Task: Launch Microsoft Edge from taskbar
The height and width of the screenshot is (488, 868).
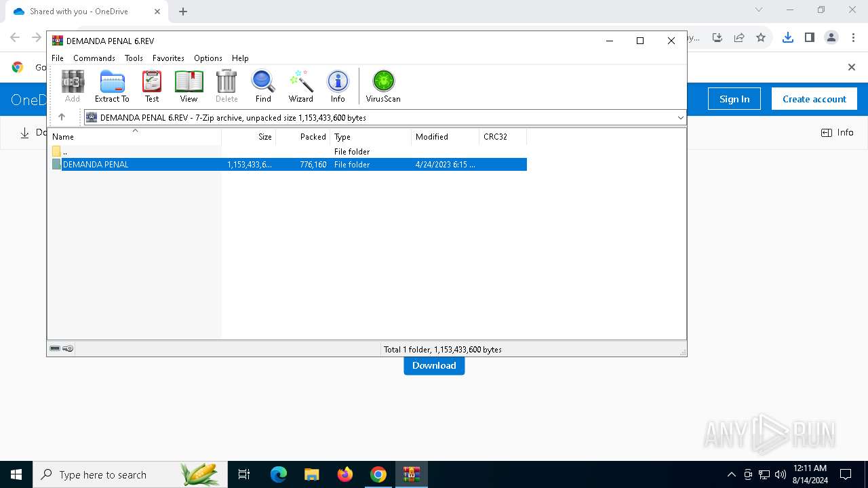Action: [279, 474]
